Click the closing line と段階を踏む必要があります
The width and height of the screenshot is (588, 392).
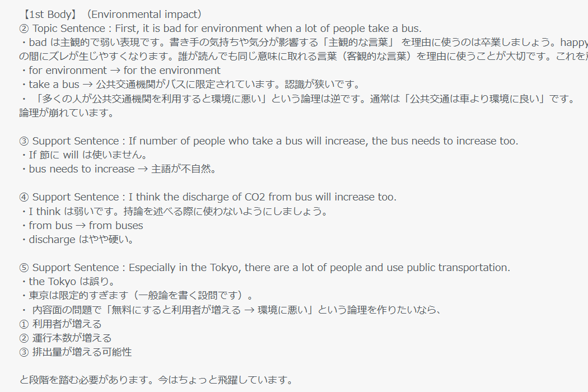pos(156,380)
